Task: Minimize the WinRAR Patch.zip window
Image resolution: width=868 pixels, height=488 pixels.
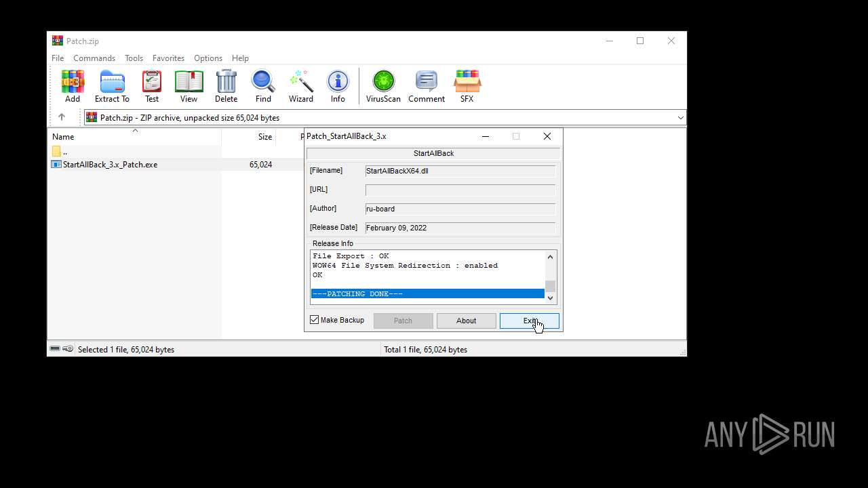Action: (609, 41)
